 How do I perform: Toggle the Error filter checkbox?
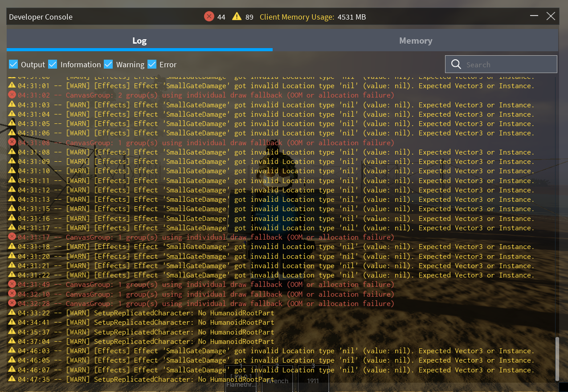point(152,64)
